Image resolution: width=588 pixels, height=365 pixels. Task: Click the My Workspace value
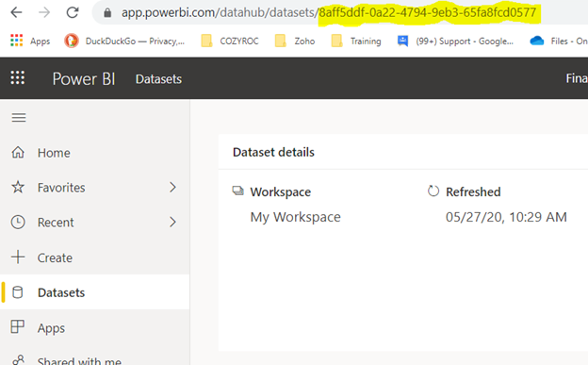point(296,217)
